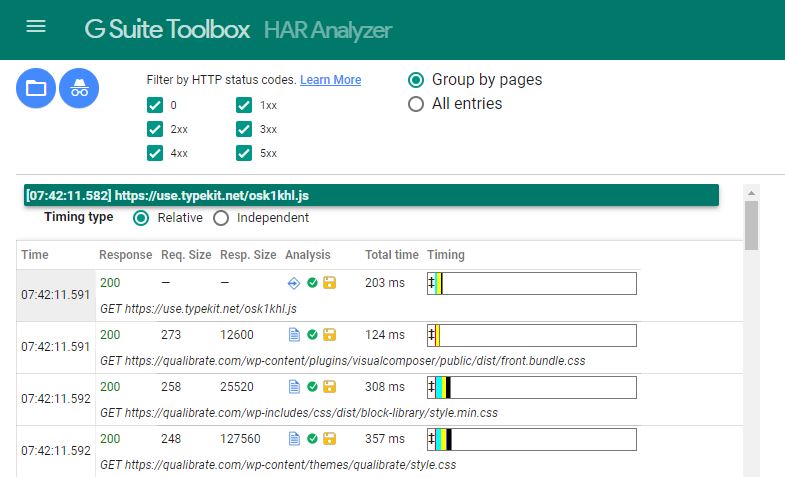785x477 pixels.
Task: Click document icon in qualibrate/style.css row
Action: coord(294,439)
